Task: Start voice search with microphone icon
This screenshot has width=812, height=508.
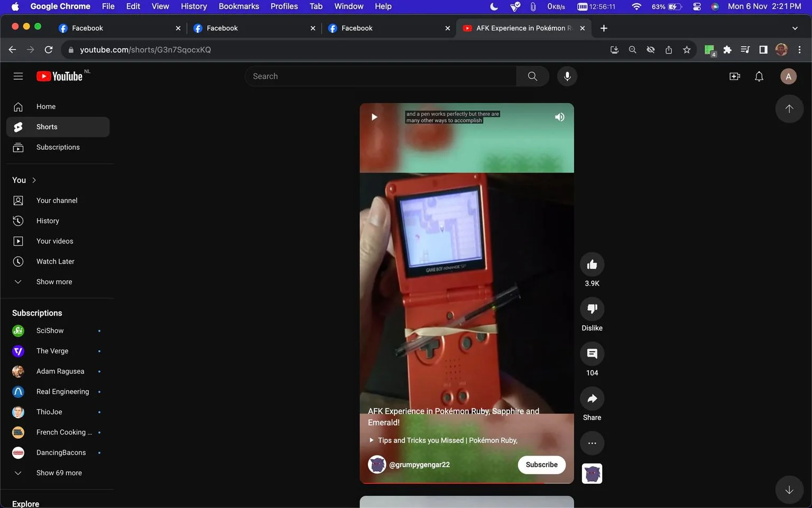Action: coord(567,76)
